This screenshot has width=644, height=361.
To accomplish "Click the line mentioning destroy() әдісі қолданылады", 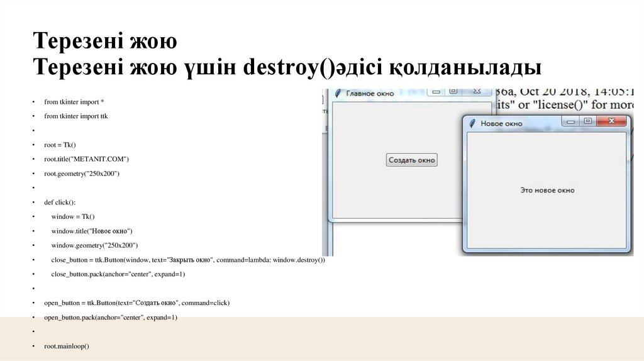I will click(x=287, y=67).
